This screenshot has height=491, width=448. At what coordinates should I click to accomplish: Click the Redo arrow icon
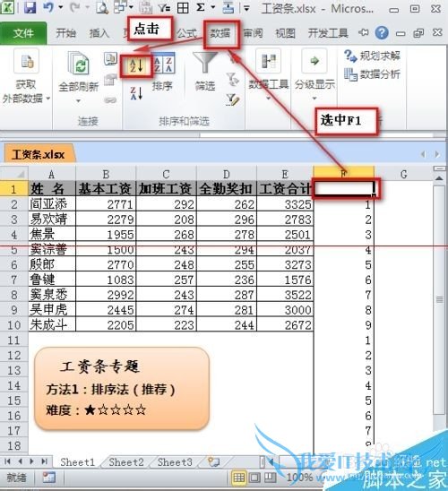point(74,7)
